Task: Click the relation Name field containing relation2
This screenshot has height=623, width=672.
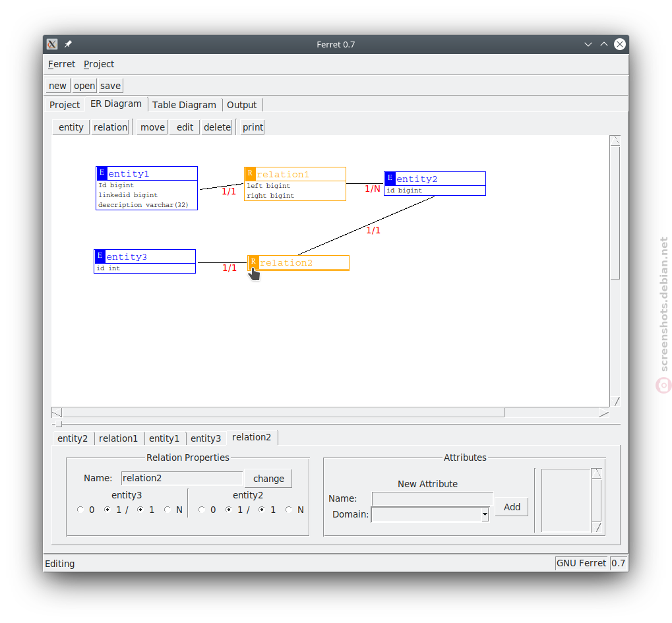Action: (x=182, y=478)
